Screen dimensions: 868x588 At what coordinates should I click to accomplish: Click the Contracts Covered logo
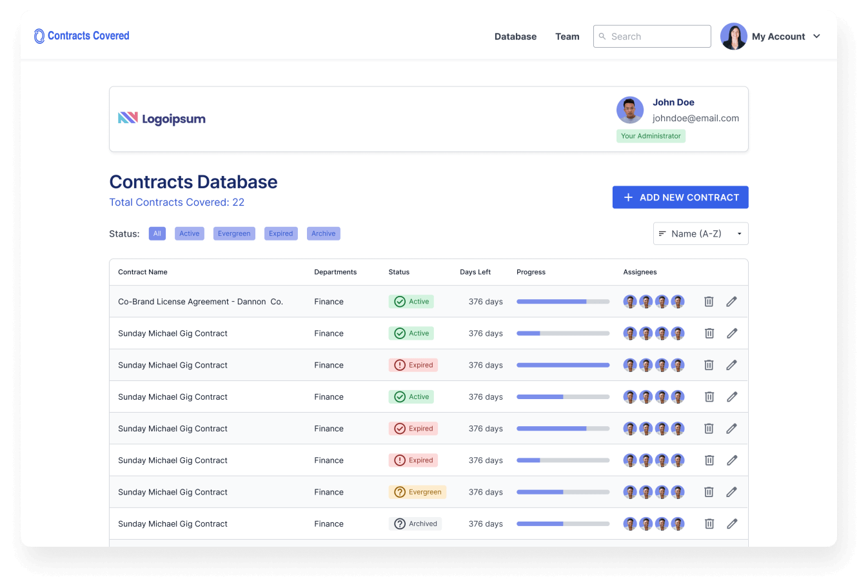(x=82, y=36)
